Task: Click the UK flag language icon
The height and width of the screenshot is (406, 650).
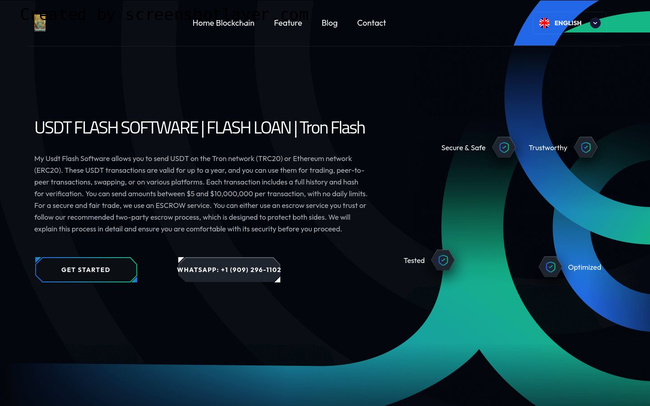Action: pos(544,23)
